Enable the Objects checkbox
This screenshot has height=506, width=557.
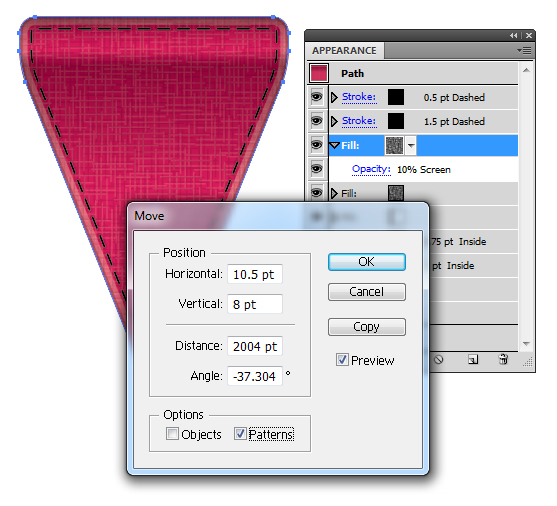(x=172, y=434)
